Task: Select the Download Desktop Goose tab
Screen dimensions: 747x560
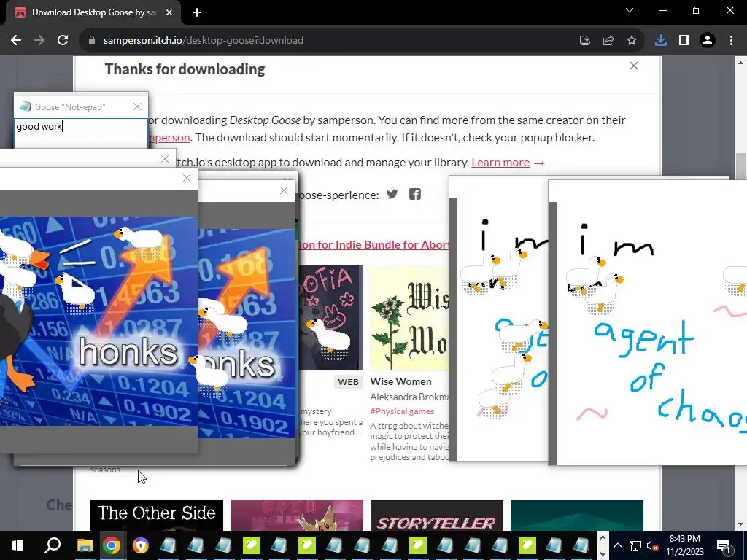Action: 93,12
